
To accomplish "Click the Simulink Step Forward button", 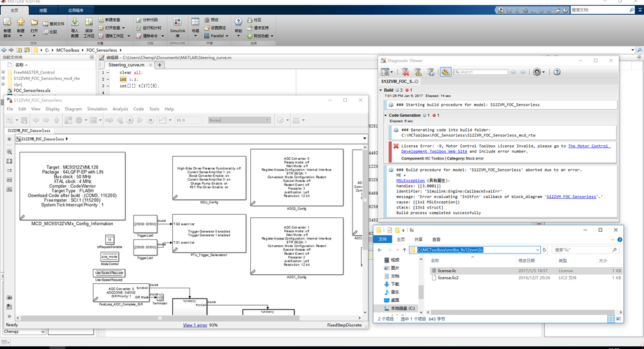I will (140, 120).
